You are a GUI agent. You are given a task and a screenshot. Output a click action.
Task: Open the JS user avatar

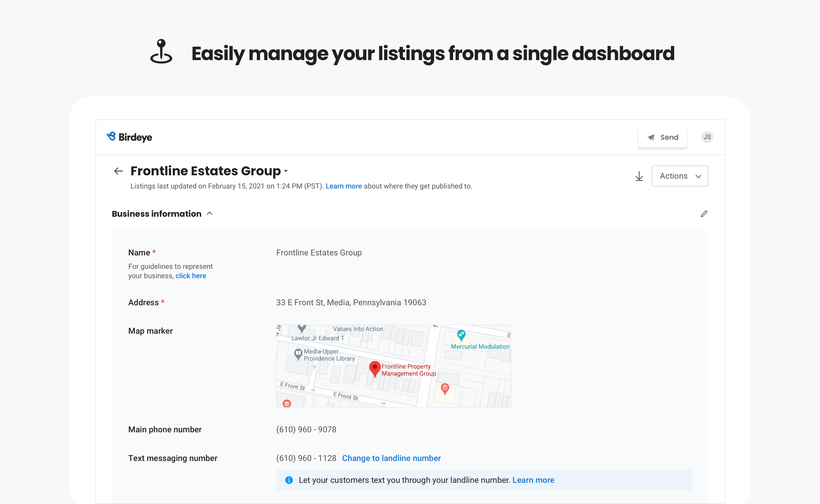pos(707,137)
